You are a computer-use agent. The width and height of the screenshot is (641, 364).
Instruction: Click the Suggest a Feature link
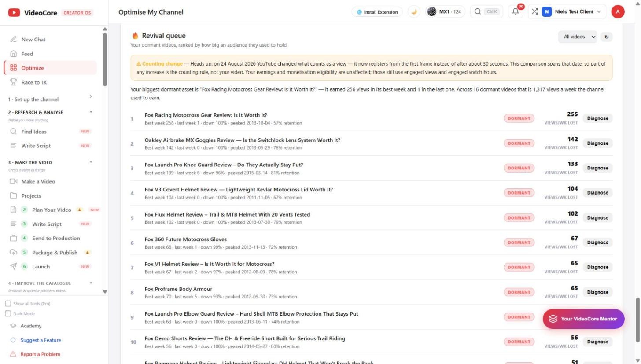tap(41, 340)
